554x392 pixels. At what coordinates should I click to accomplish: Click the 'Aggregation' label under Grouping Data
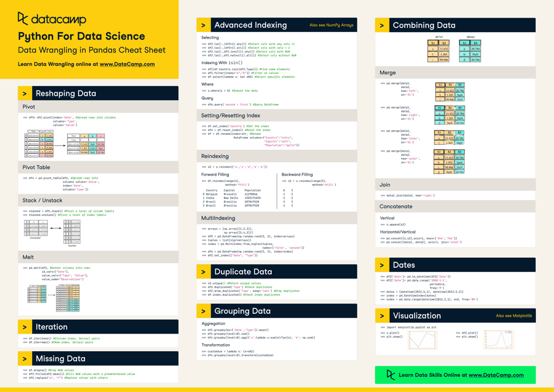click(x=213, y=323)
